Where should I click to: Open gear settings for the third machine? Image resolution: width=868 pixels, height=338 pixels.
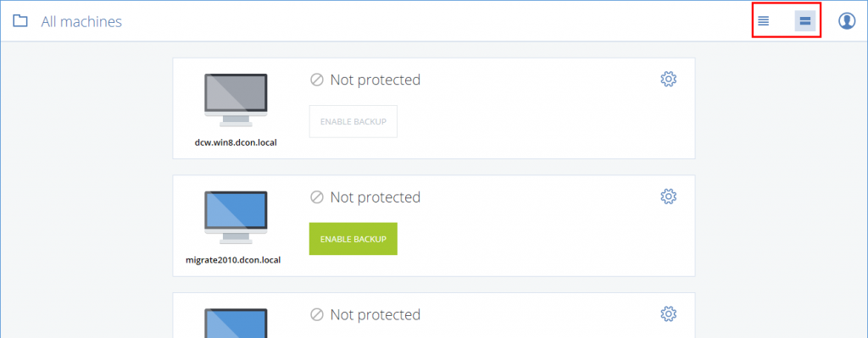[669, 314]
